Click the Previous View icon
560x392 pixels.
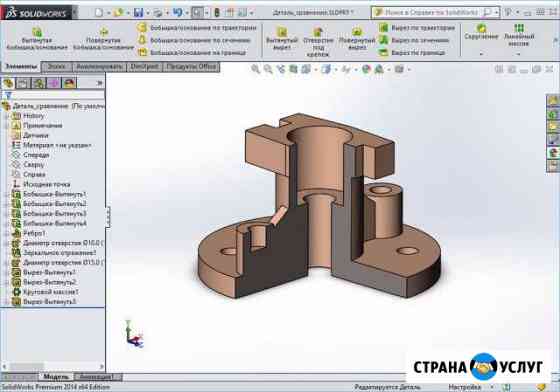click(x=281, y=69)
